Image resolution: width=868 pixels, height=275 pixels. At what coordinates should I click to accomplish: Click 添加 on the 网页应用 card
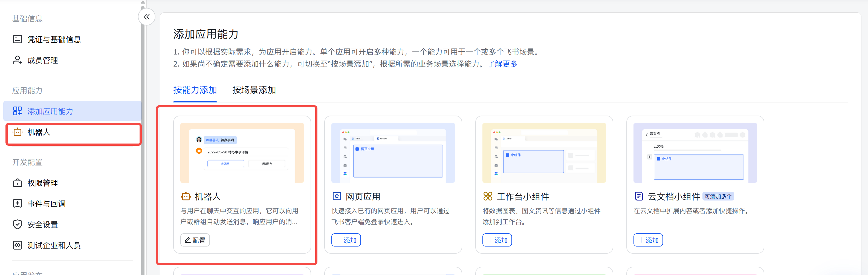tap(346, 240)
